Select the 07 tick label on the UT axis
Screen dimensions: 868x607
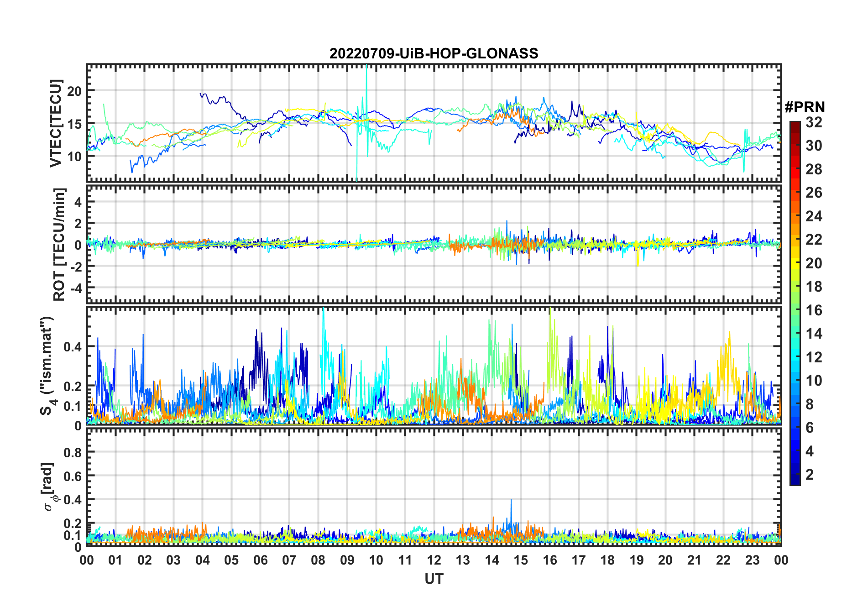289,560
